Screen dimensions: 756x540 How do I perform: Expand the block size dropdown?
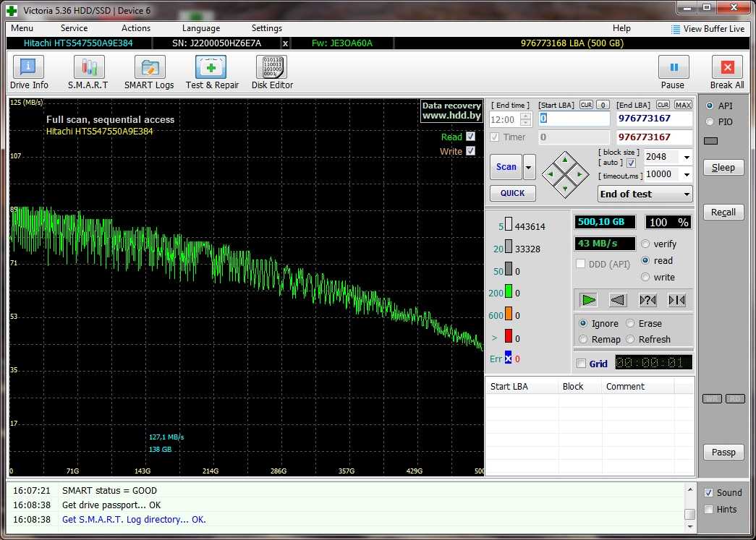click(x=686, y=157)
